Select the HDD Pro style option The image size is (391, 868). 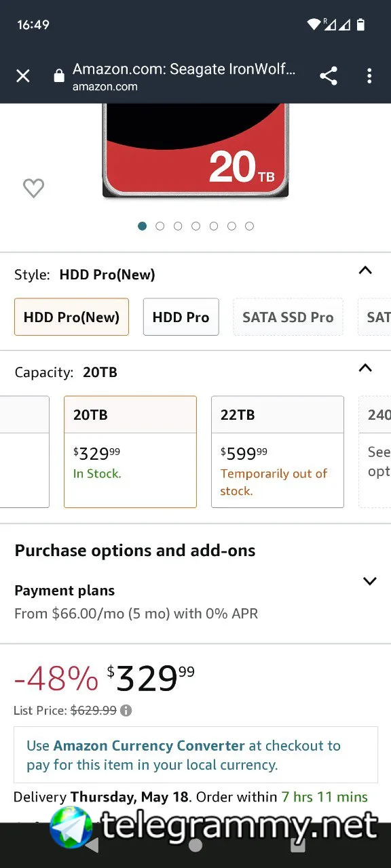pos(181,317)
